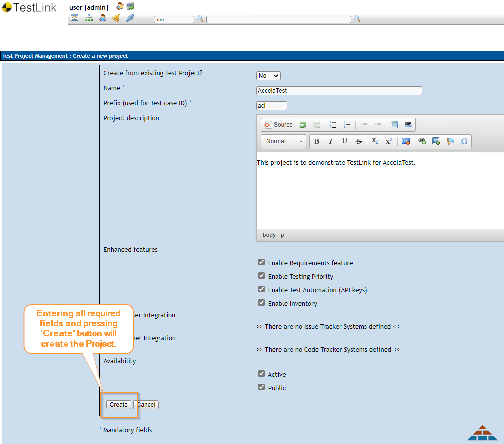Toggle the Enable Testing Priority checkbox
Viewport: 504px width, 444px height.
click(261, 276)
